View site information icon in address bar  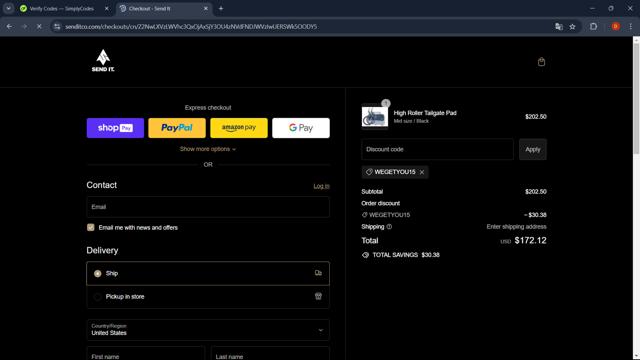[x=57, y=27]
